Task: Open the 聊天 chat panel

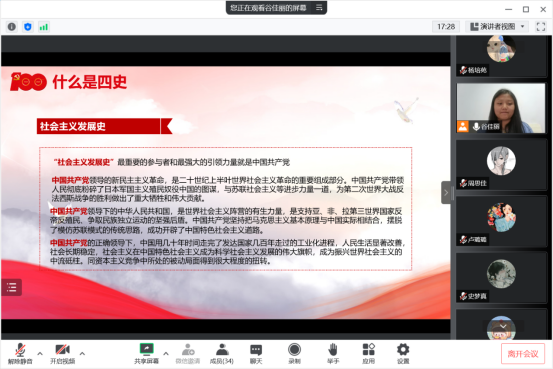Action: pos(256,353)
